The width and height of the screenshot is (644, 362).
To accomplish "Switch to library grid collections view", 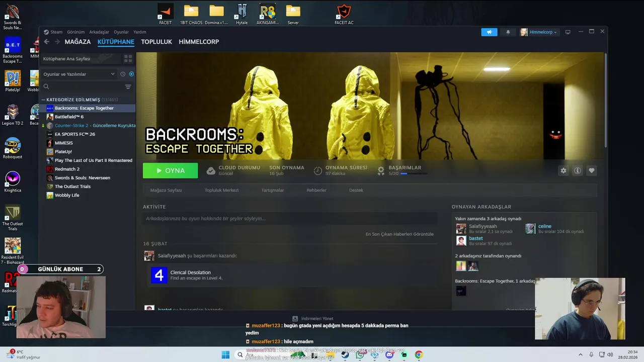I will 128,59.
